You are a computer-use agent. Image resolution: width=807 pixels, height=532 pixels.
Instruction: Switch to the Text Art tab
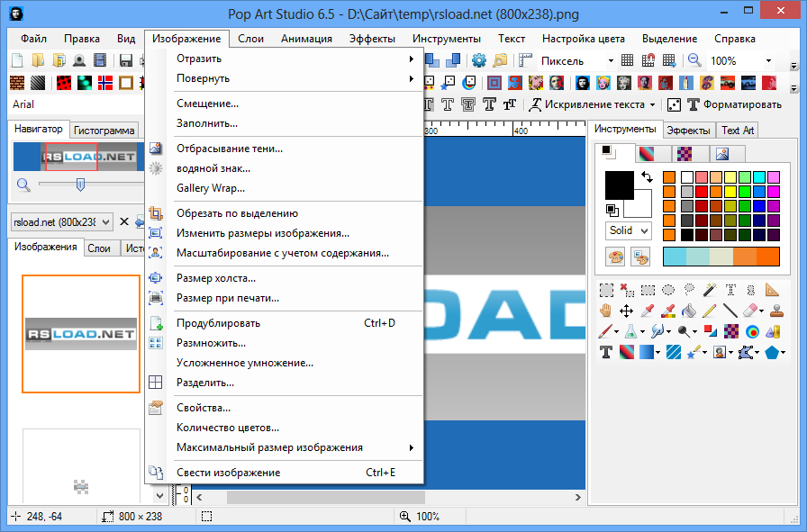[x=738, y=131]
